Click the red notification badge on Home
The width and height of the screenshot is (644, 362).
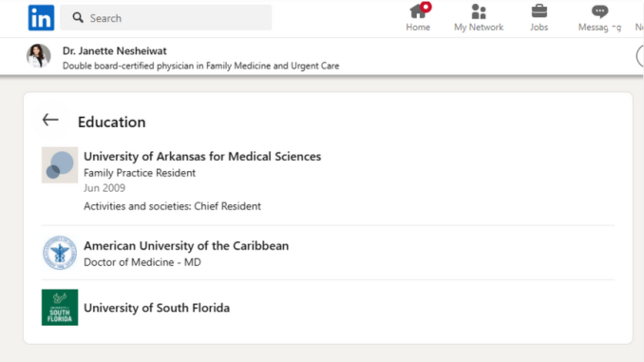(x=426, y=7)
